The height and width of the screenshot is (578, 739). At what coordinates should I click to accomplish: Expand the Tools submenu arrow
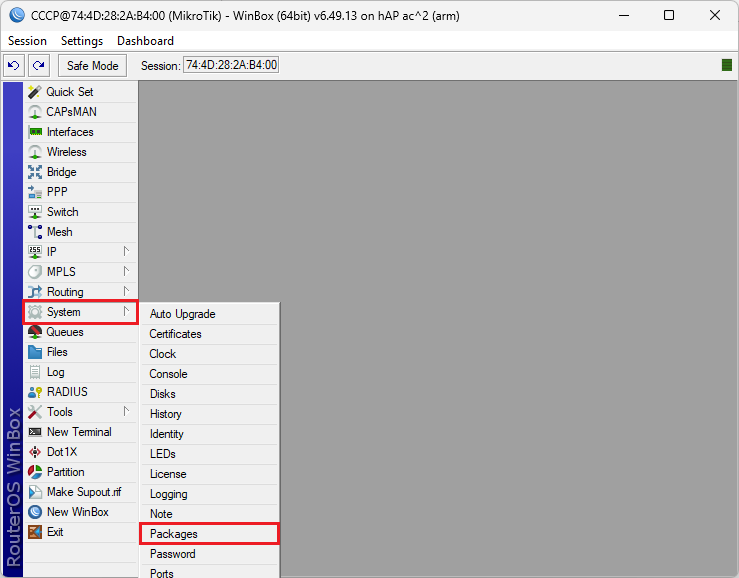point(126,411)
